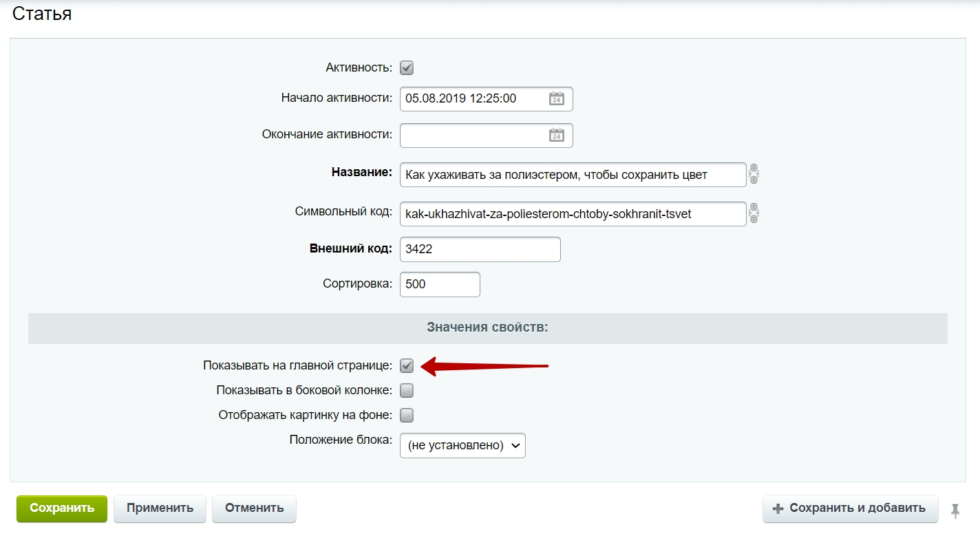The image size is (980, 536).
Task: Click the Отменить button
Action: click(254, 508)
